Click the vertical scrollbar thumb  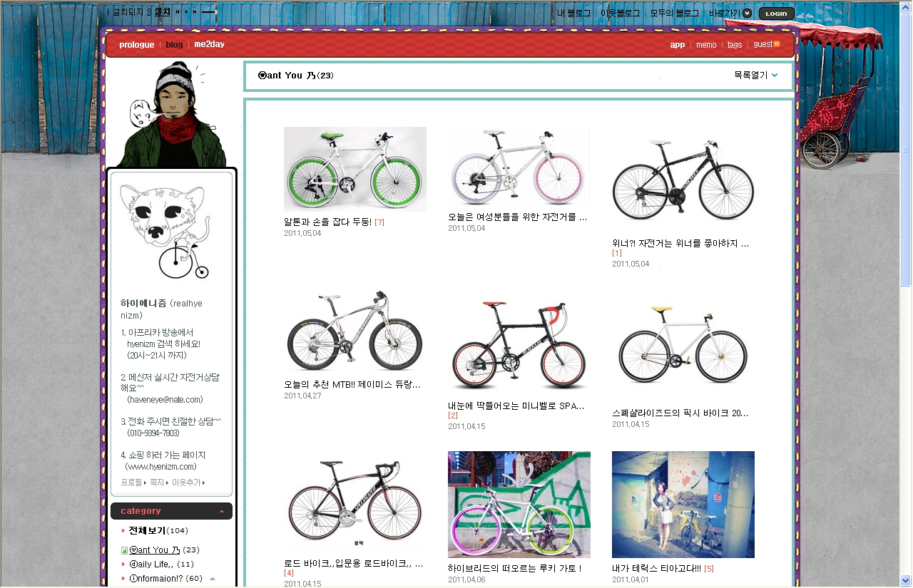[906, 149]
